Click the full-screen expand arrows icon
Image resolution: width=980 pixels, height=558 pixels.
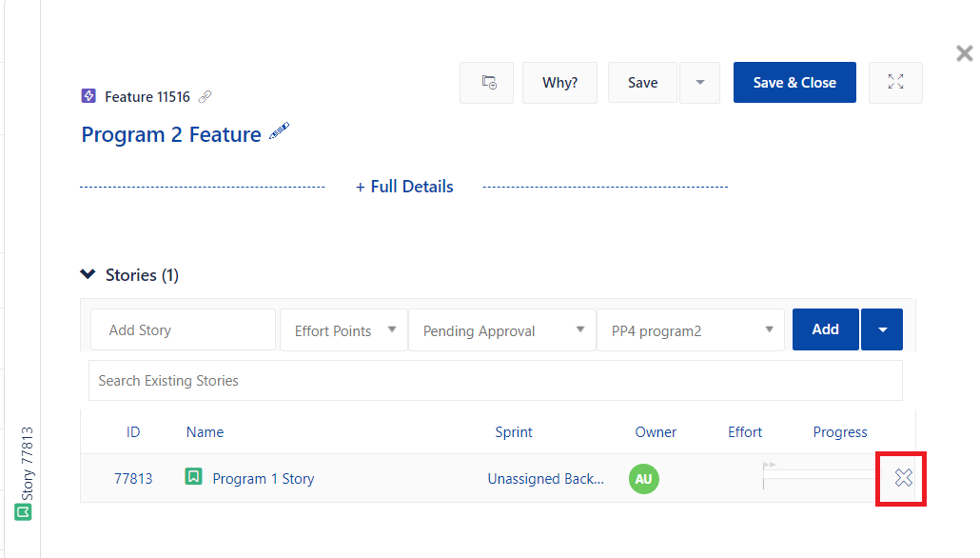coord(895,83)
